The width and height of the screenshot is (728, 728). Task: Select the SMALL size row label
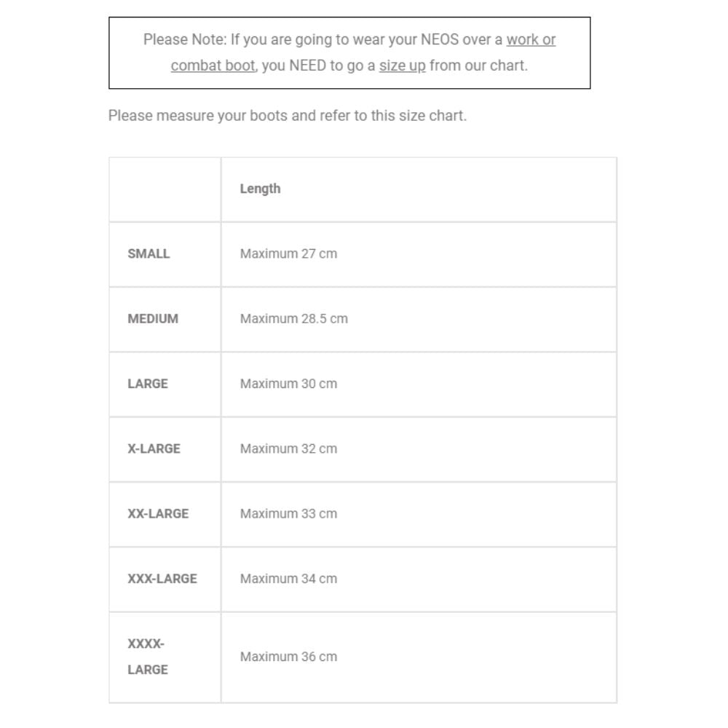click(x=149, y=254)
